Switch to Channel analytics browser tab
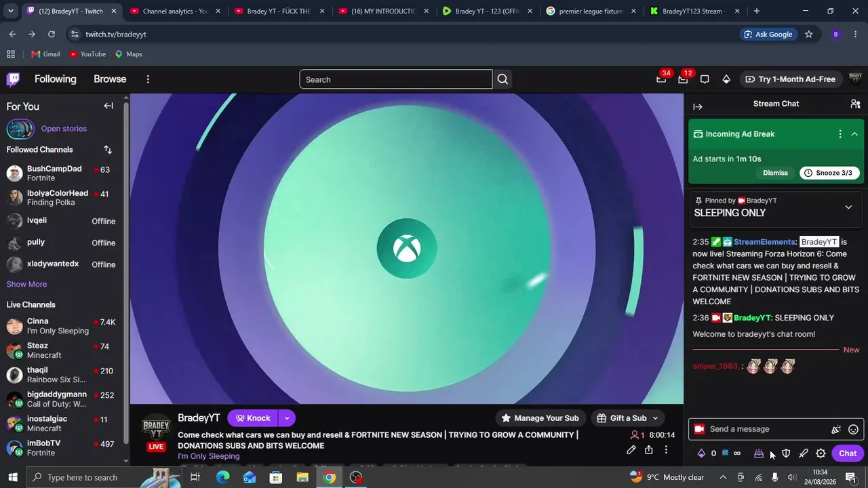 (x=174, y=11)
